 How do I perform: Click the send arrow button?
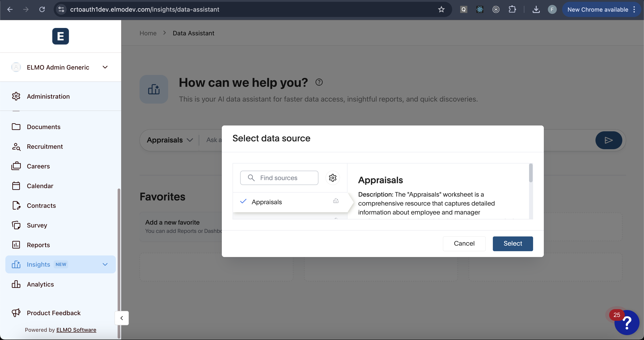[608, 140]
